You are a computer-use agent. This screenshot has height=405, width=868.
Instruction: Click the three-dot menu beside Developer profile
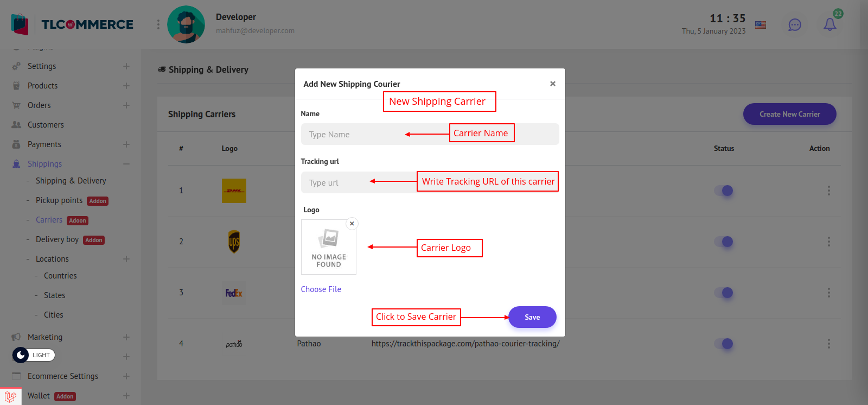tap(158, 24)
